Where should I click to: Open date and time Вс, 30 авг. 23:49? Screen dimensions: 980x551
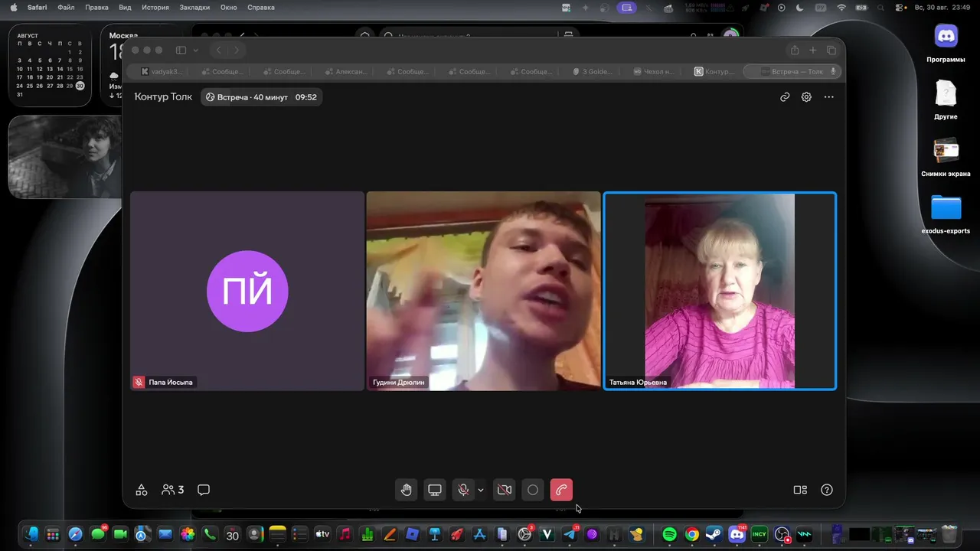pyautogui.click(x=943, y=8)
